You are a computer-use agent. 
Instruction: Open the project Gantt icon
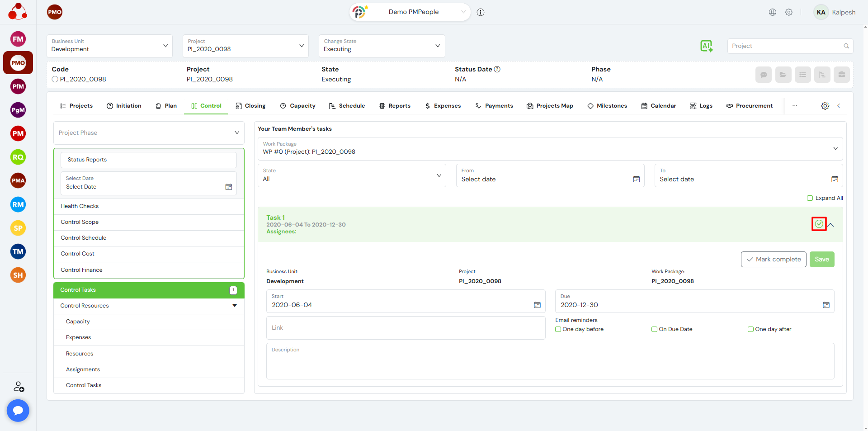pos(822,75)
